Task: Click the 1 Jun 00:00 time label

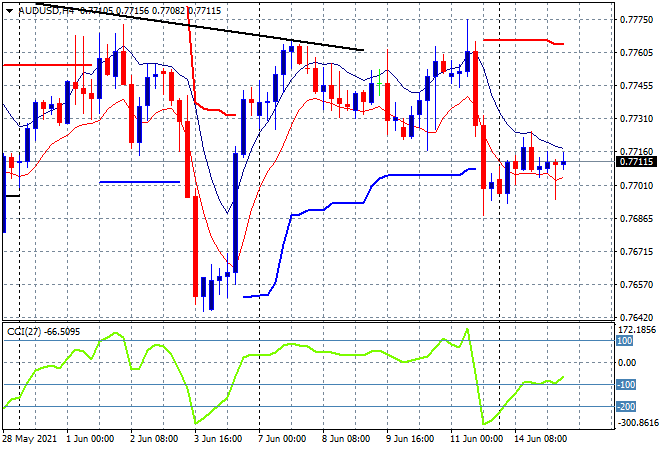Action: coord(90,439)
